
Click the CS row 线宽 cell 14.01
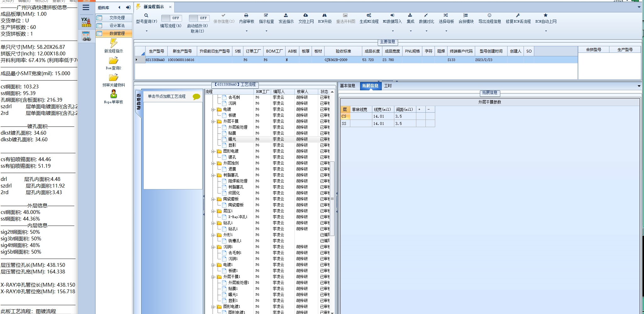click(383, 116)
